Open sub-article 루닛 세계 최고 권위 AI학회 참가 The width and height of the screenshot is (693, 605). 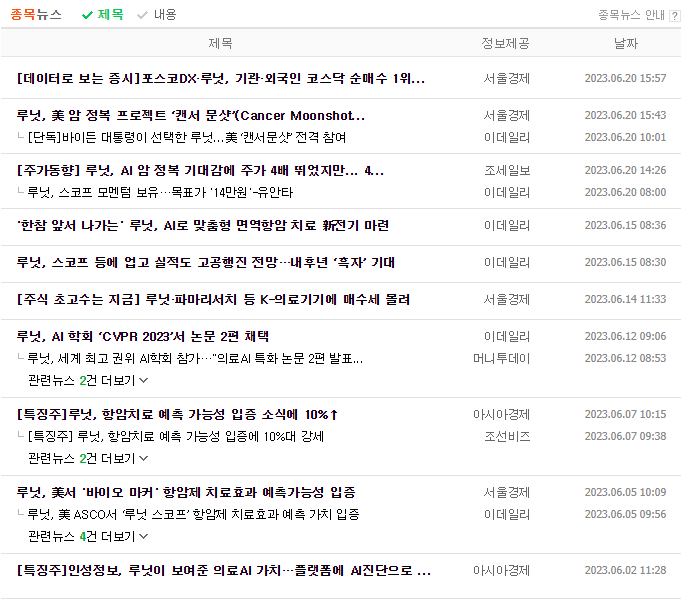pos(195,358)
